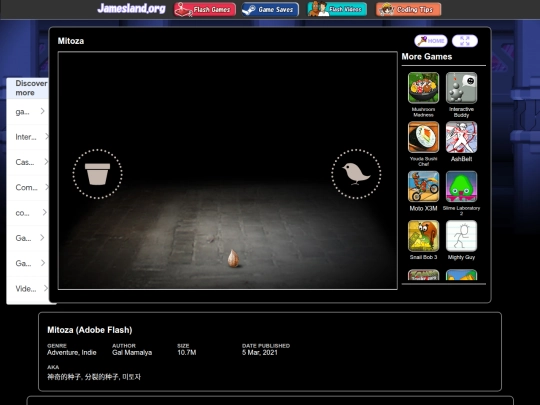
Task: Toggle fullscreen mode button
Action: point(465,41)
